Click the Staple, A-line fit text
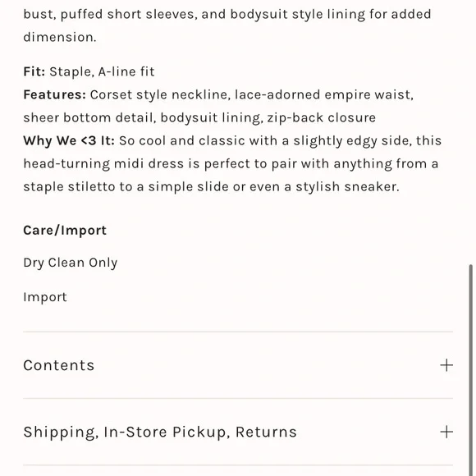This screenshot has height=476, width=476. tap(102, 72)
